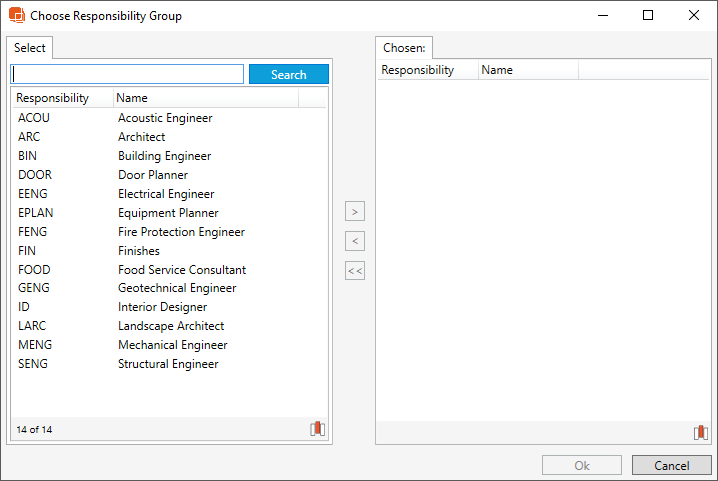
Task: Choose the Fire Protection Engineer row
Action: coord(181,232)
